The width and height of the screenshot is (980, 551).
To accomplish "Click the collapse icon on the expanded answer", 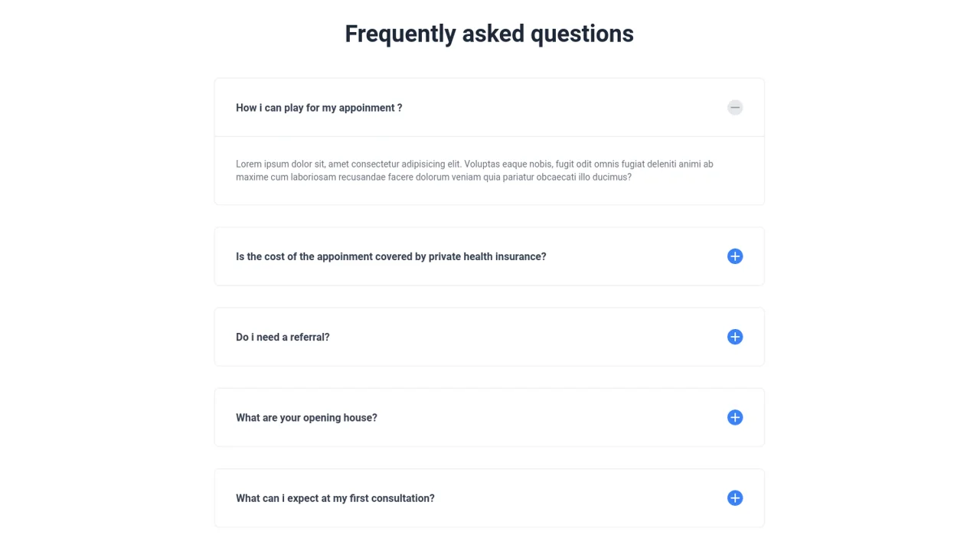I will [x=734, y=107].
